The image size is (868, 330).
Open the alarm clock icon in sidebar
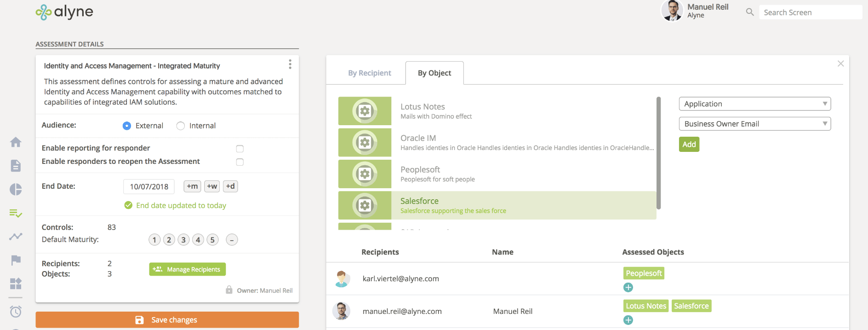[16, 312]
